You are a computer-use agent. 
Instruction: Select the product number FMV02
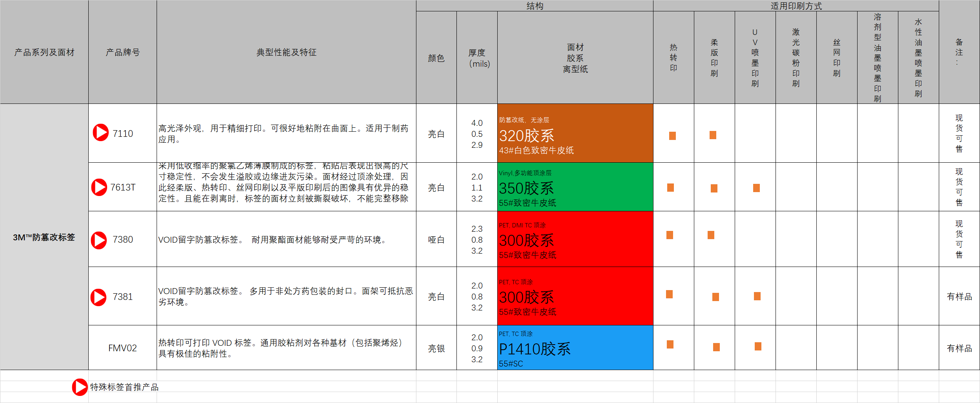(122, 348)
